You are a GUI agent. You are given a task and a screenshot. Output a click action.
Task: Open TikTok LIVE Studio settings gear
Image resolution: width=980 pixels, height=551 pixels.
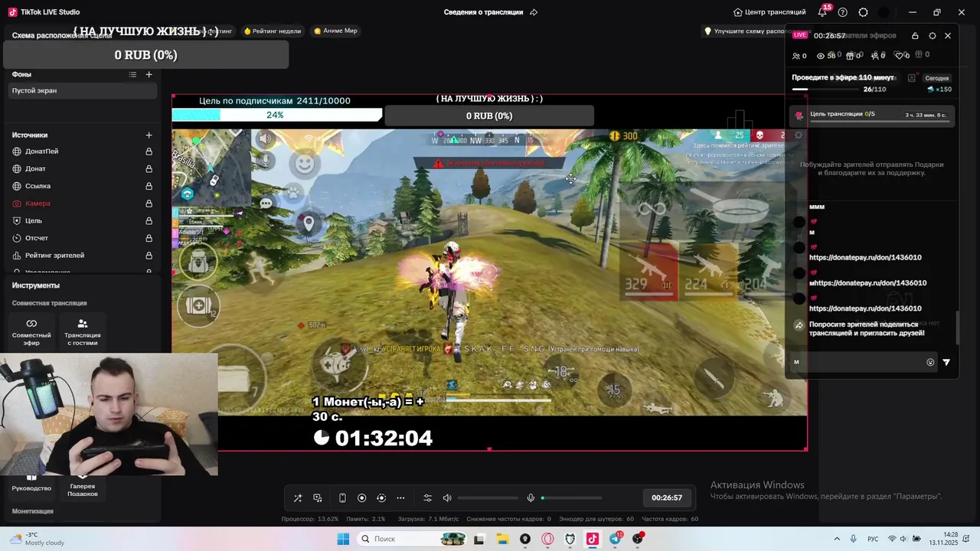coord(863,12)
